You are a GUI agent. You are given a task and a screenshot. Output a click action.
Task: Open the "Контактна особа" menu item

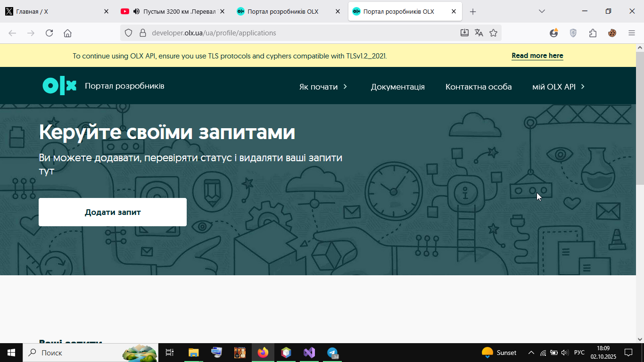pos(479,87)
